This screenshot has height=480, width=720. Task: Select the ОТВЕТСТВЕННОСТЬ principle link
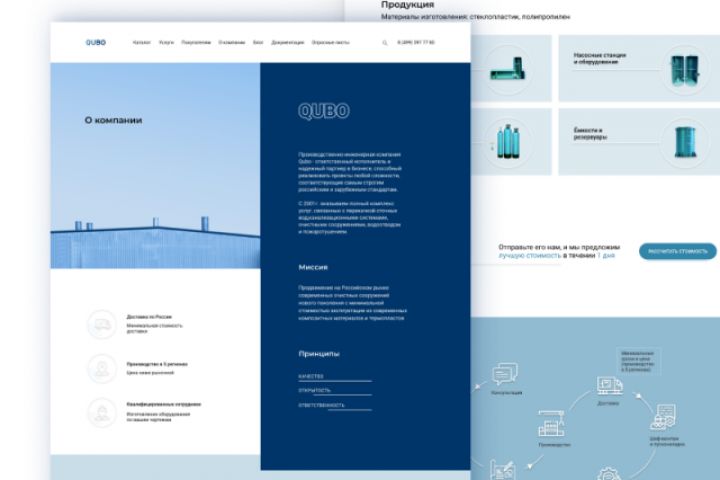[321, 405]
